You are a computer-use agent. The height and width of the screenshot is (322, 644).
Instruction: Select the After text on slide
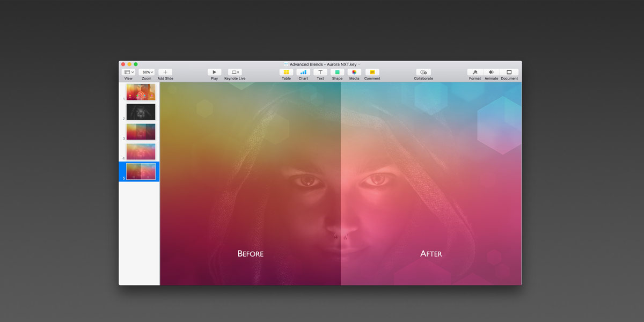coord(431,253)
